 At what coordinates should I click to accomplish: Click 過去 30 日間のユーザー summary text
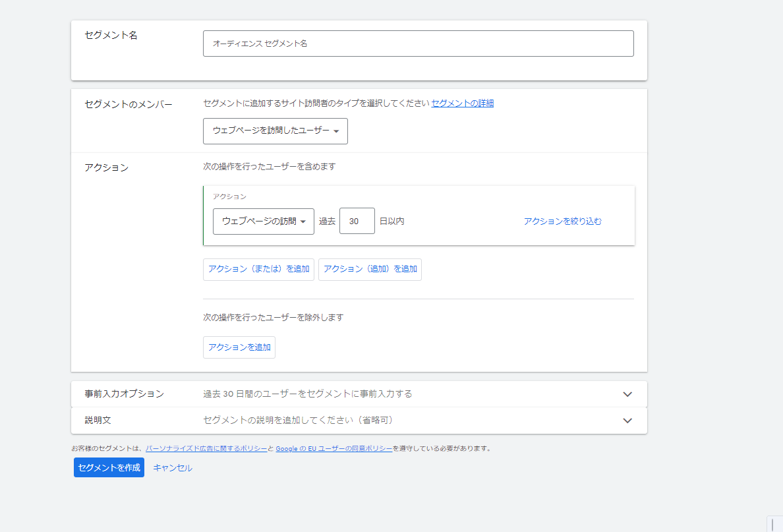pos(307,394)
